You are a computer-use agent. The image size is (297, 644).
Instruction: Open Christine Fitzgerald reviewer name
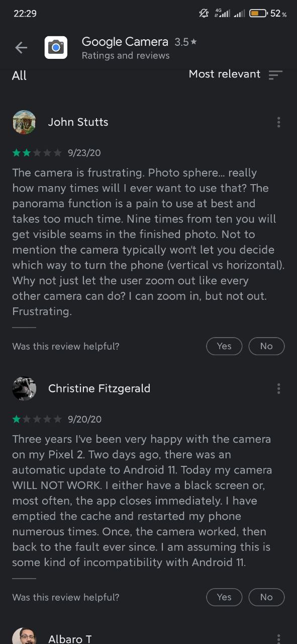point(99,388)
